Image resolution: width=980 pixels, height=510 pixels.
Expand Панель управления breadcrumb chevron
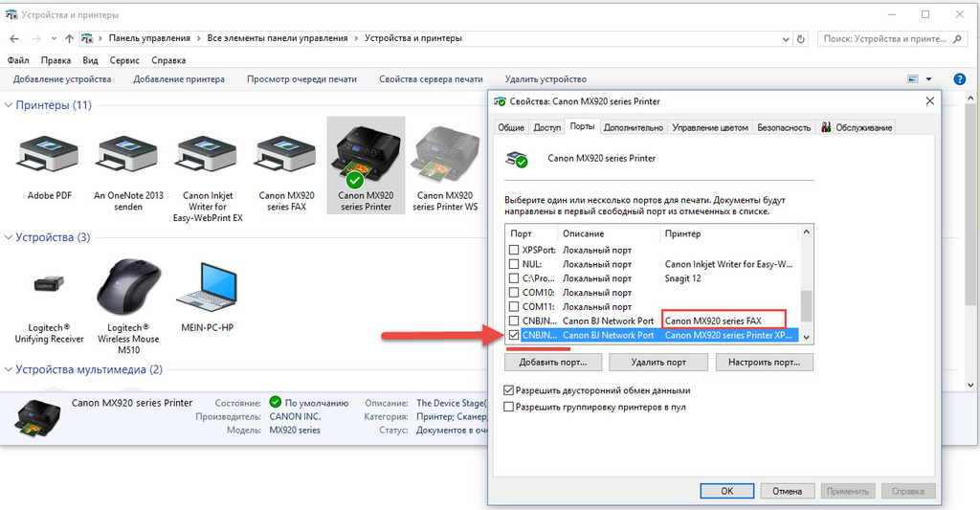[x=199, y=38]
